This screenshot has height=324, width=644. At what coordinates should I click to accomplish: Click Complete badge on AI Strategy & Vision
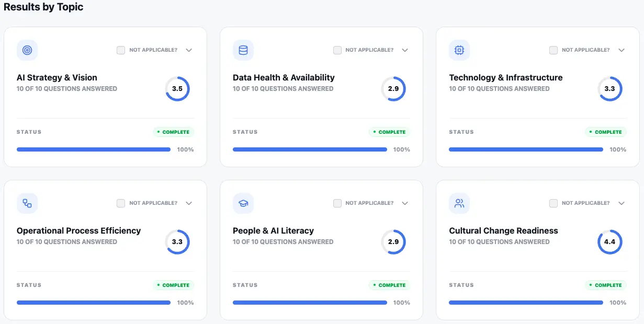pyautogui.click(x=173, y=132)
